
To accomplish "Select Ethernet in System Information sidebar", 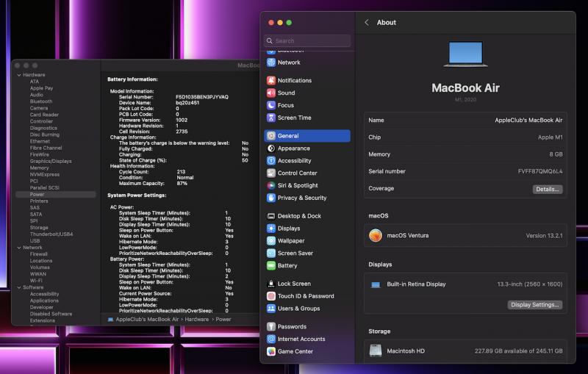I will tap(40, 141).
